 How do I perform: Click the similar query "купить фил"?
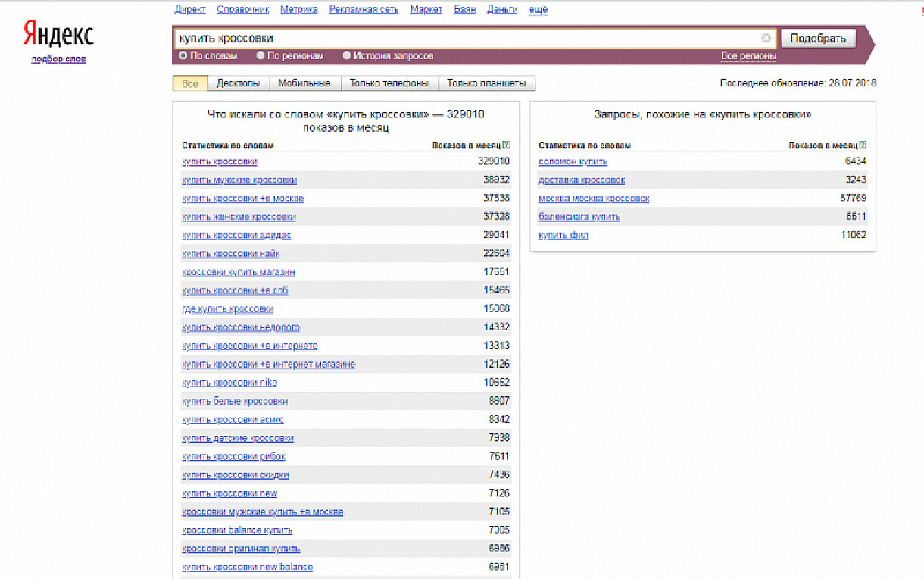coord(563,235)
